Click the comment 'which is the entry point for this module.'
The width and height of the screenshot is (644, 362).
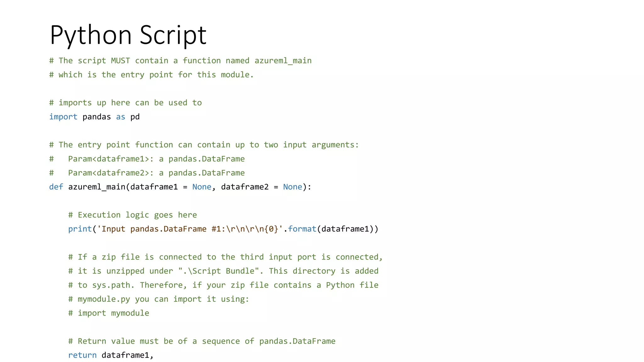pos(151,75)
